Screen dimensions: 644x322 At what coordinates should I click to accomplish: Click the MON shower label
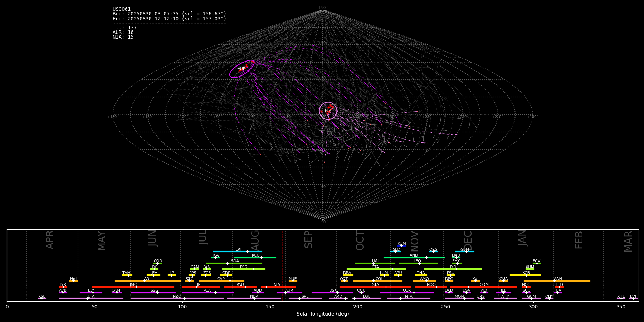tap(459, 297)
